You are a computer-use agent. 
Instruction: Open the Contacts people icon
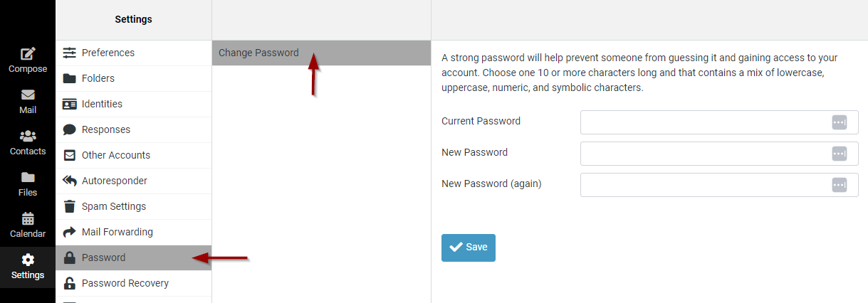tap(28, 137)
